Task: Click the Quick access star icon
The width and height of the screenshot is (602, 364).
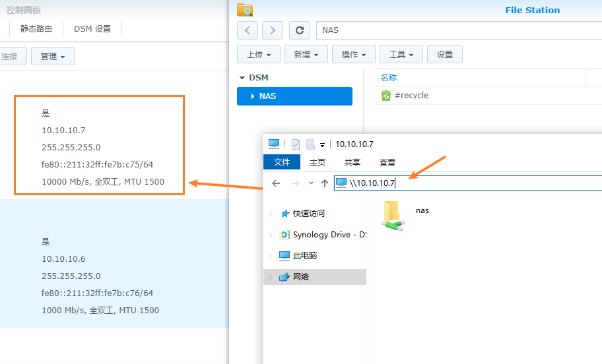Action: 284,214
